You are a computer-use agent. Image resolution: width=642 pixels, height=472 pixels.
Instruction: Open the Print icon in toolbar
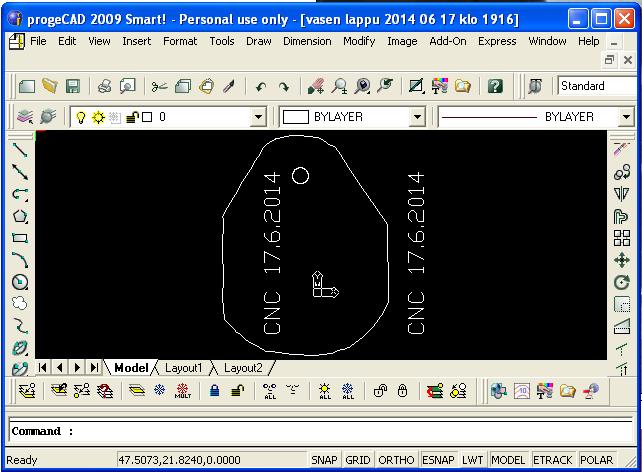pyautogui.click(x=105, y=87)
